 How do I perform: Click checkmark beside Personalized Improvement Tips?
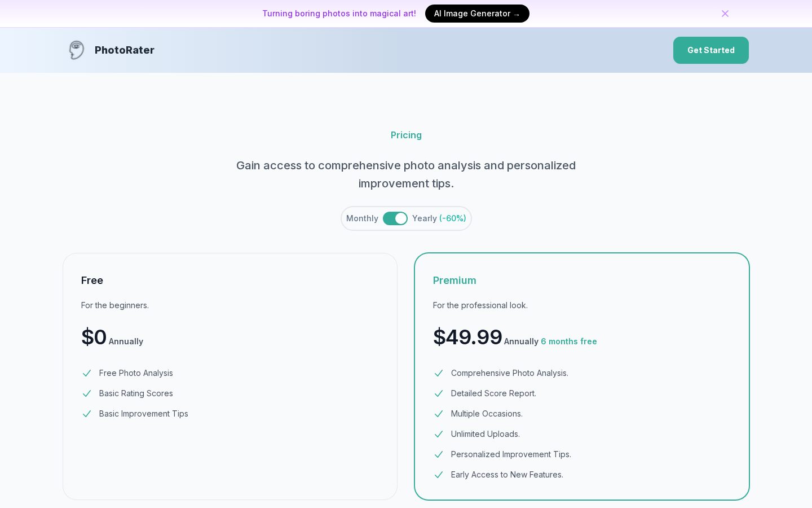tap(439, 454)
